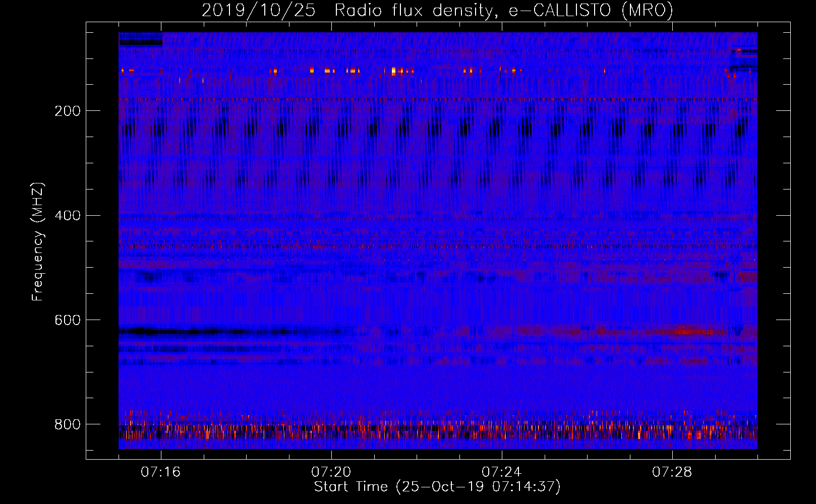Click the '07:24' time tick label
This screenshot has width=816, height=504.
pos(502,472)
